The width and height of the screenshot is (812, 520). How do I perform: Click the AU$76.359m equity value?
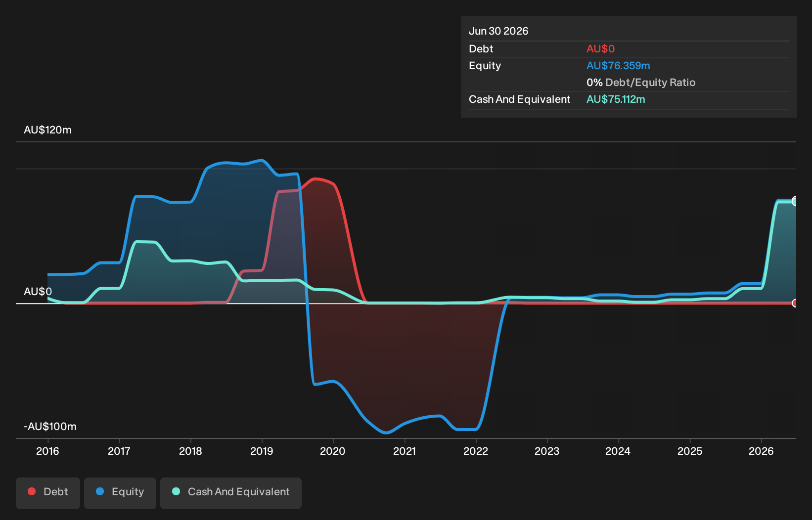pyautogui.click(x=618, y=66)
